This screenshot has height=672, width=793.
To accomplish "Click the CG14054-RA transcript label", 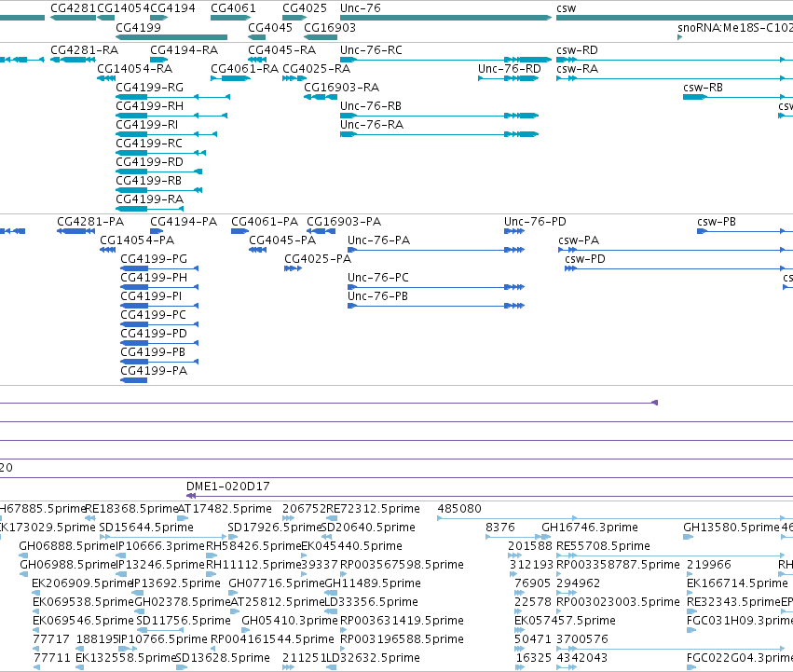I will click(134, 68).
